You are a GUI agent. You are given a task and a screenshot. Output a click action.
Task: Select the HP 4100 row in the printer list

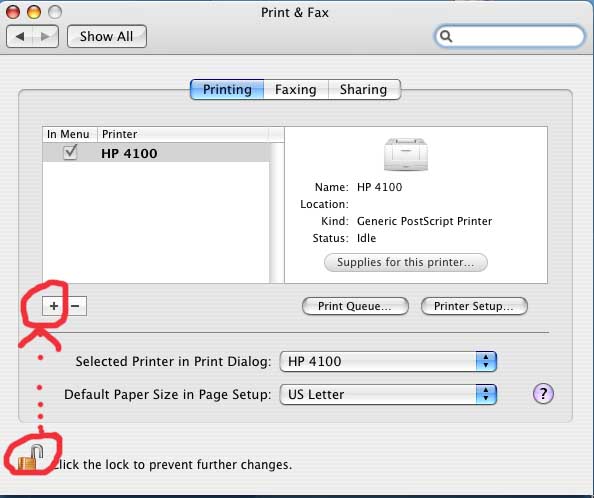coord(156,153)
